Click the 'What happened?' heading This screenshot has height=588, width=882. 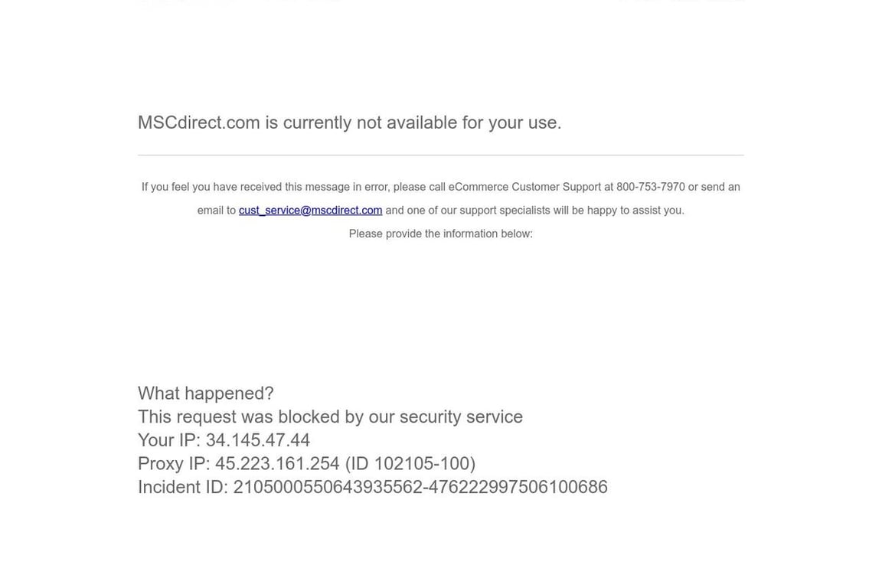coord(205,394)
